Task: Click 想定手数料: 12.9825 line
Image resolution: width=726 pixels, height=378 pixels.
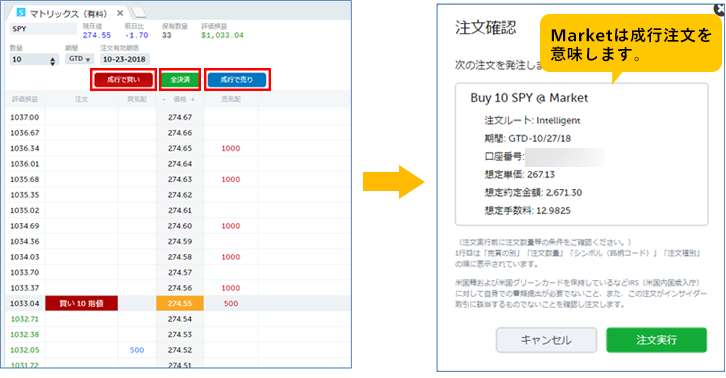Action: coord(527,211)
